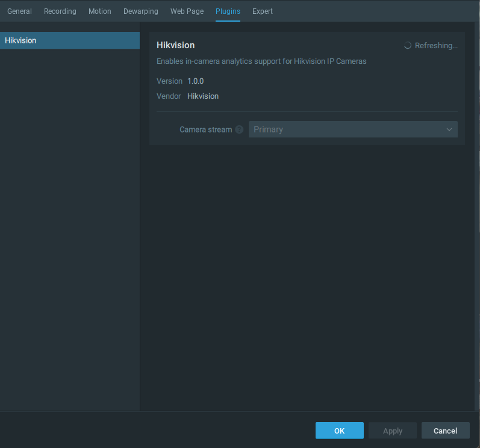Click the version number 1.0.0
The image size is (480, 448).
196,81
